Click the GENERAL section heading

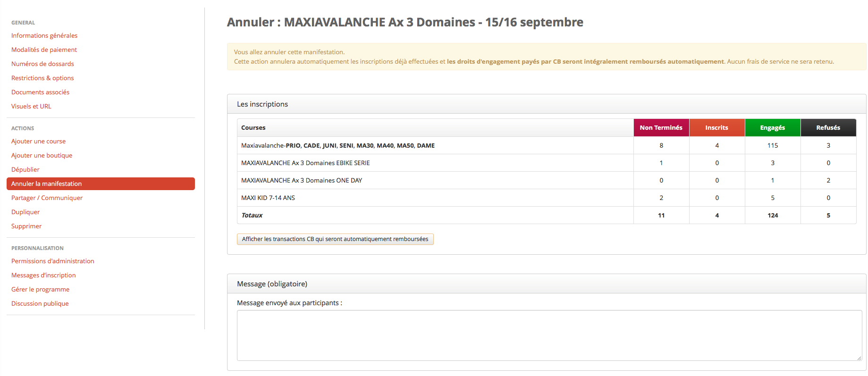pos(23,23)
